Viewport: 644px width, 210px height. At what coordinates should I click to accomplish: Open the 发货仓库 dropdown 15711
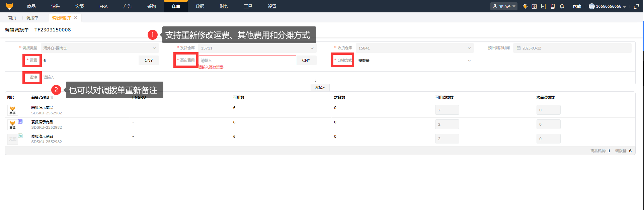[257, 48]
